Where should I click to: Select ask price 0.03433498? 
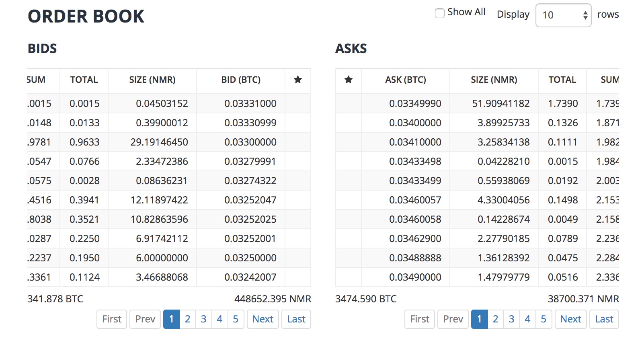click(x=415, y=162)
